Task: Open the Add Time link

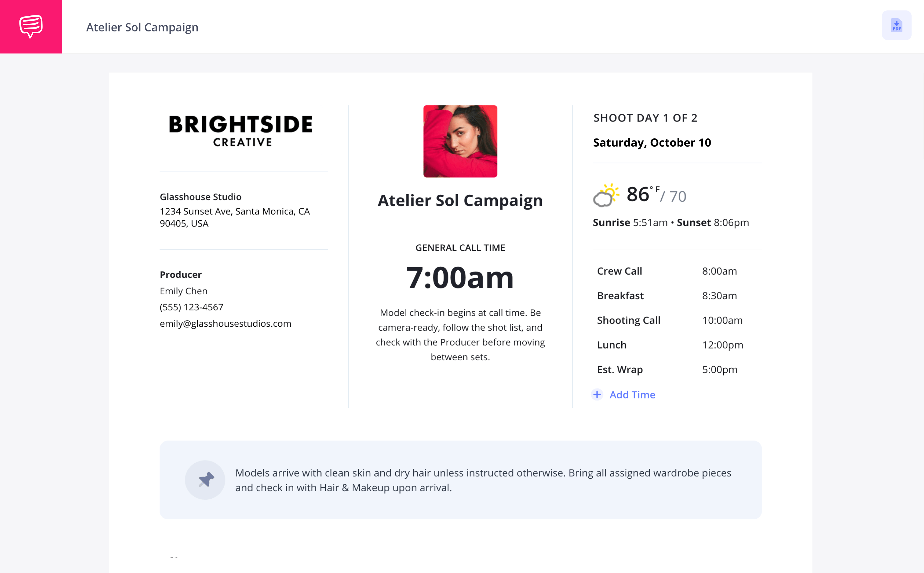Action: tap(632, 395)
